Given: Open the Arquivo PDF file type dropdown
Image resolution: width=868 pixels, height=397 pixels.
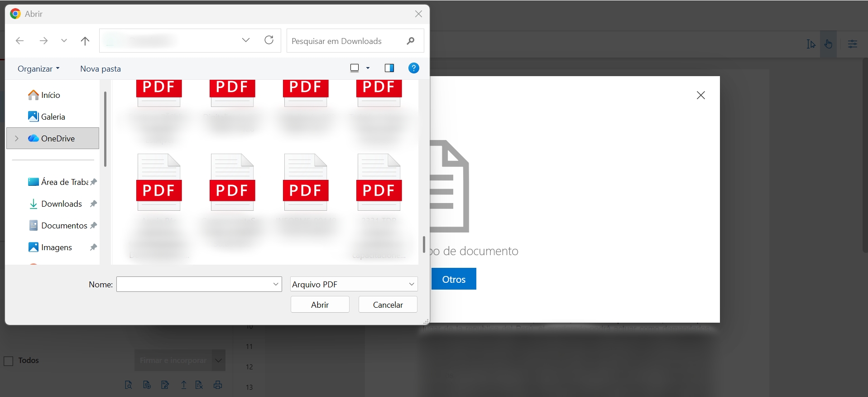Looking at the screenshot, I should (x=354, y=284).
